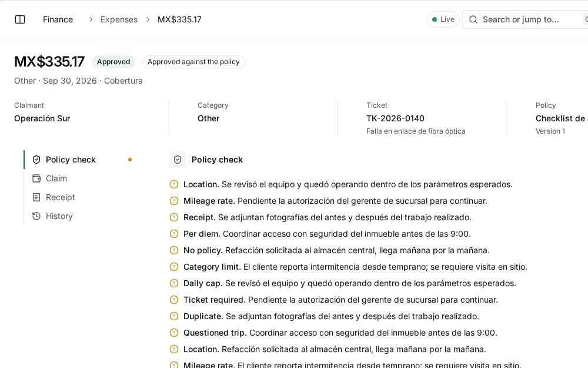Click the Live status pill
This screenshot has width=588, height=368.
tap(443, 19)
